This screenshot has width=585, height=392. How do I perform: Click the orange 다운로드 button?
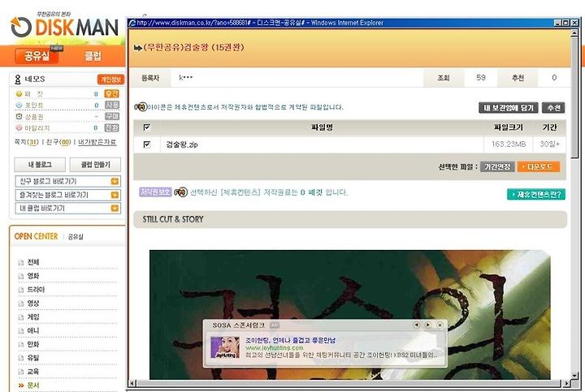(x=539, y=166)
